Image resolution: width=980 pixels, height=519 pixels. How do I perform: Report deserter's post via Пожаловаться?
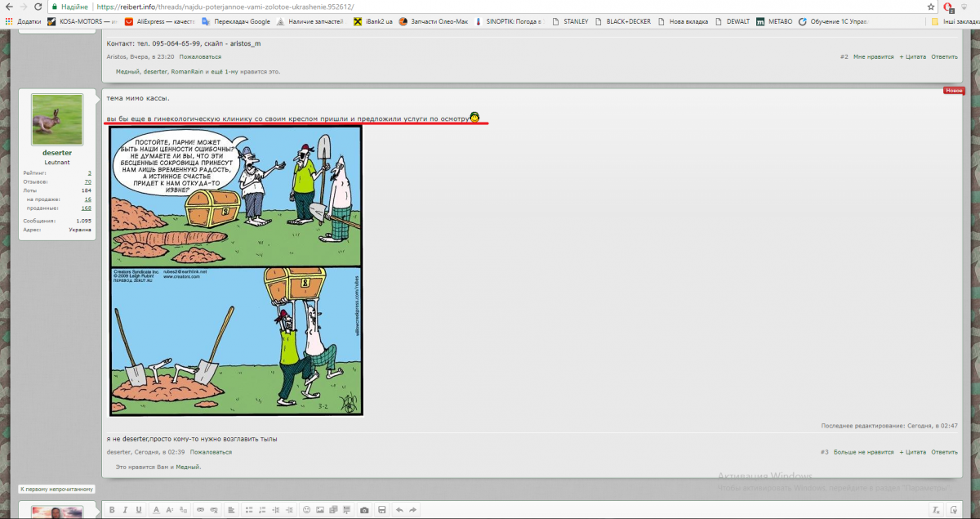[211, 452]
